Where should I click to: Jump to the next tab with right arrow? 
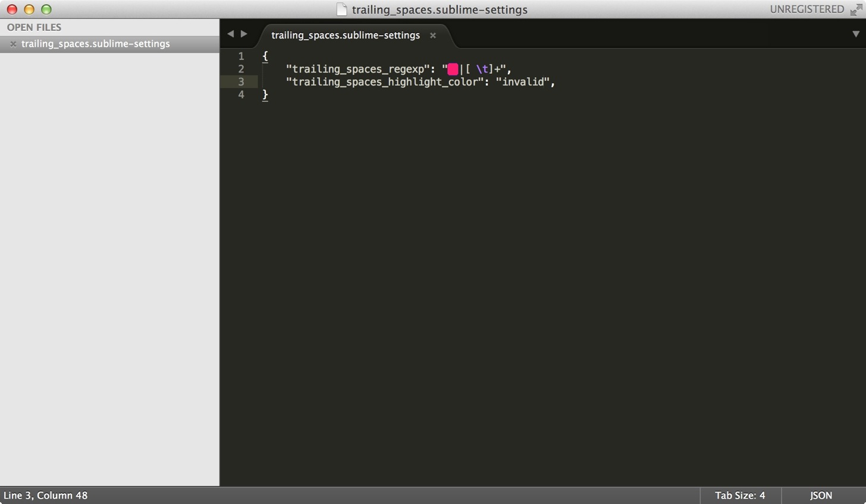pyautogui.click(x=244, y=34)
